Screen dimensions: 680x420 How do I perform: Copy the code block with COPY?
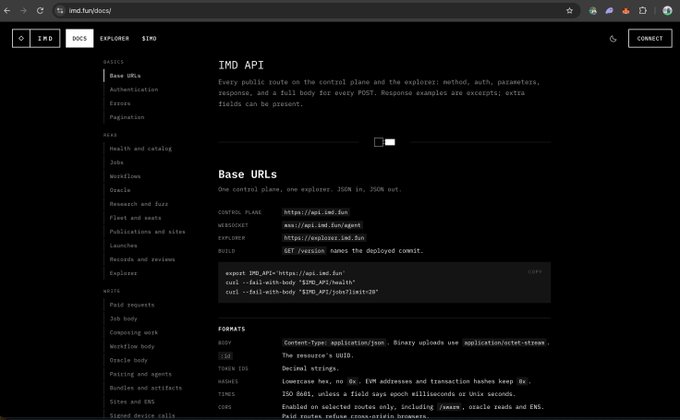535,272
